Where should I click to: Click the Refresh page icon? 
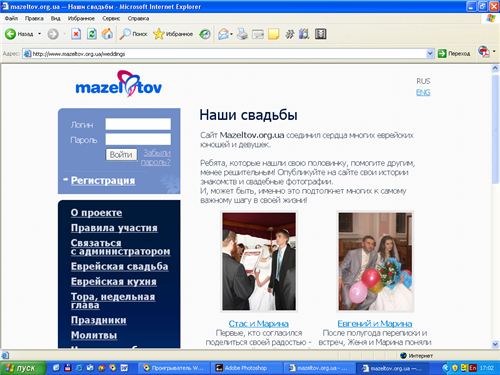pyautogui.click(x=92, y=34)
